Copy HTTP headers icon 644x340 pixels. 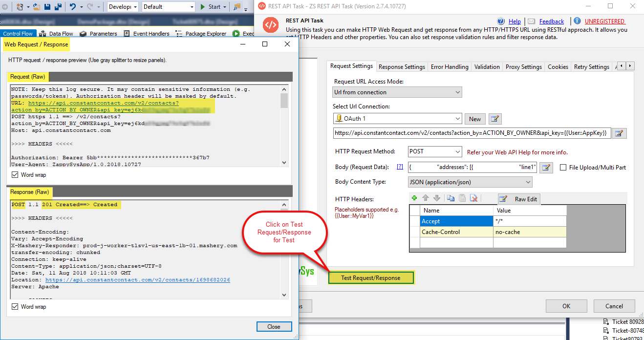451,198
